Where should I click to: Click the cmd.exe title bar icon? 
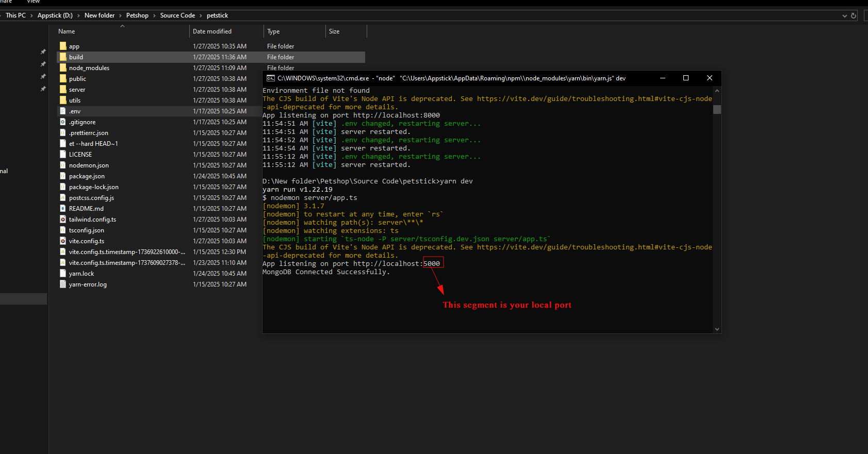point(270,78)
